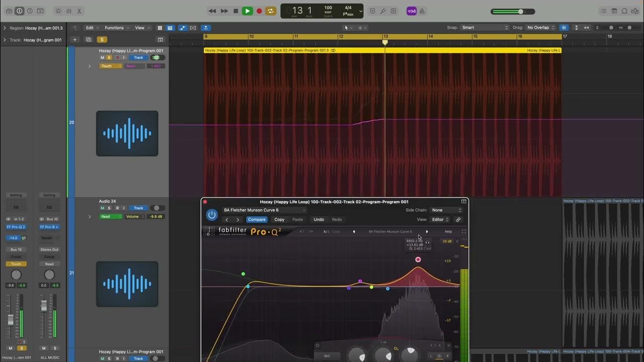Open the Drag mode No Overlap dropdown
The width and height of the screenshot is (644, 362).
point(540,28)
